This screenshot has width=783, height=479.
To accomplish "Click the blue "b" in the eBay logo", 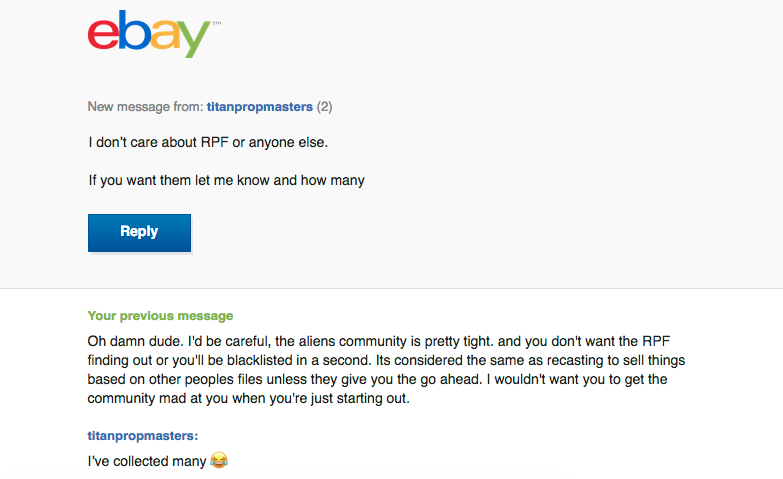I will tap(135, 30).
